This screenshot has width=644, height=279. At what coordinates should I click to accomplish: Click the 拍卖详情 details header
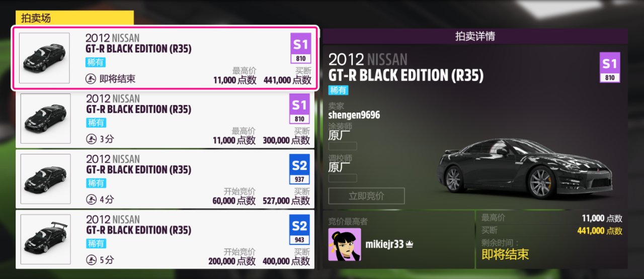pyautogui.click(x=475, y=36)
